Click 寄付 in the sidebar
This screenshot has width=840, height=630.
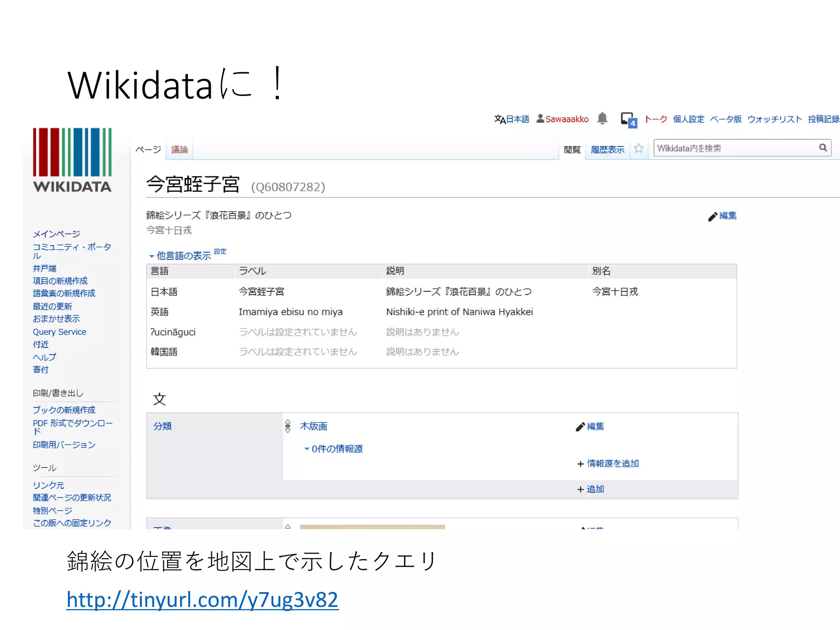point(41,369)
